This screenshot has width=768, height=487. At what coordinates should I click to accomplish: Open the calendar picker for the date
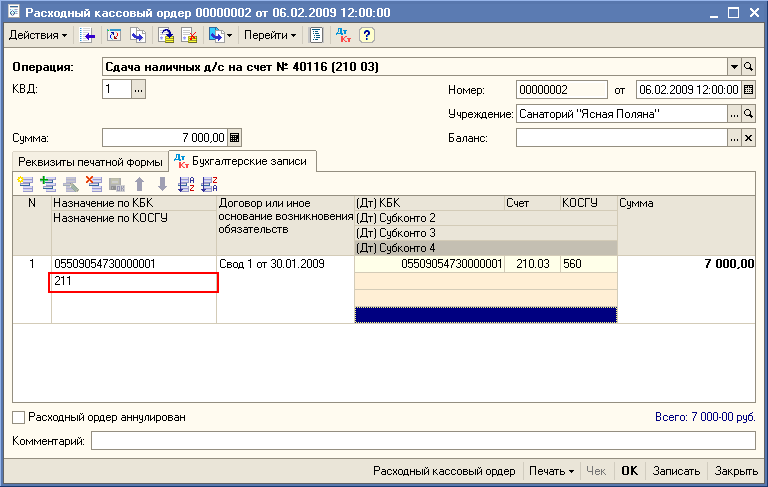748,90
